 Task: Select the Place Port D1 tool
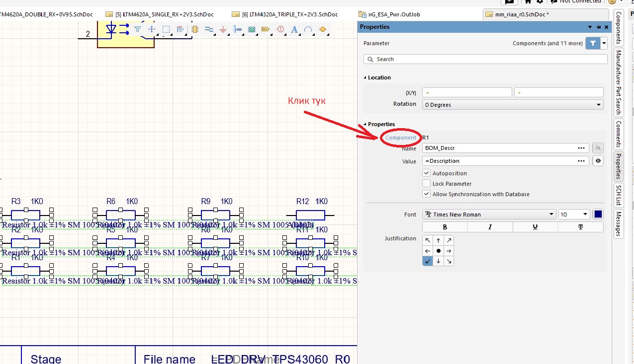pos(266,29)
